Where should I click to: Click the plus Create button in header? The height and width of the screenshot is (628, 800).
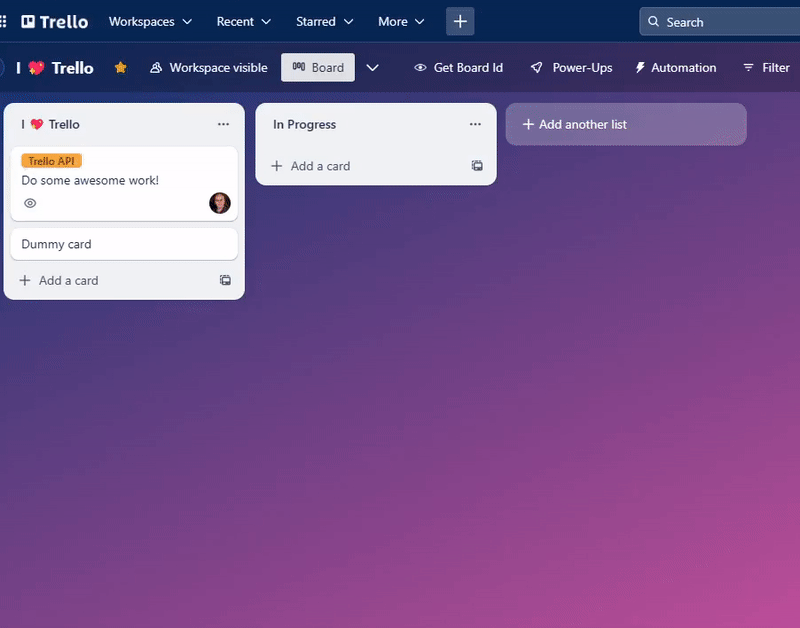point(460,21)
